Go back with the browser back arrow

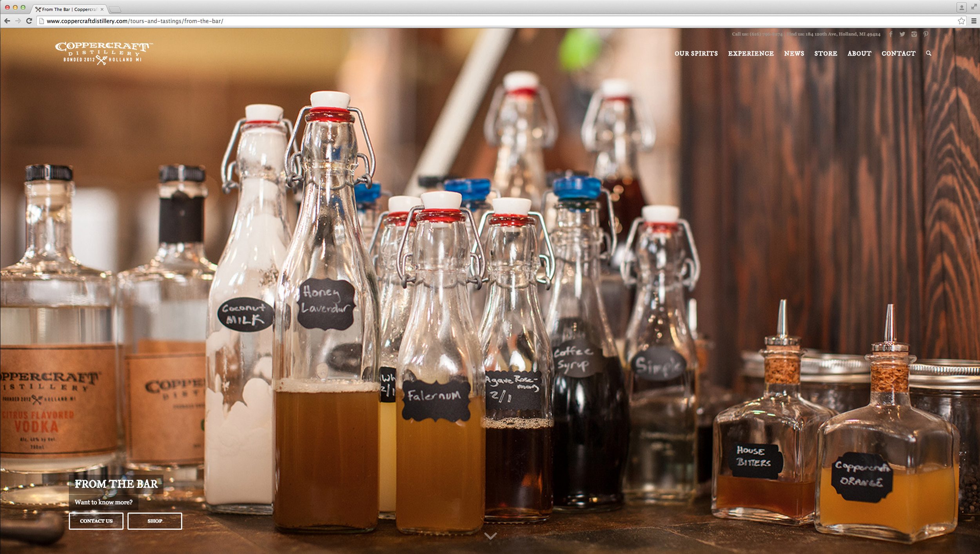tap(7, 21)
